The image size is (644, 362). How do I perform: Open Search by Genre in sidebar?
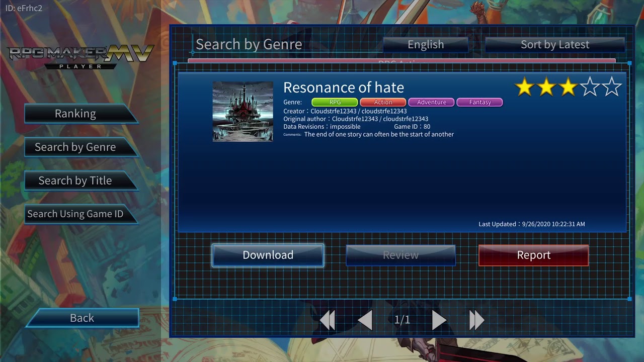click(x=80, y=147)
